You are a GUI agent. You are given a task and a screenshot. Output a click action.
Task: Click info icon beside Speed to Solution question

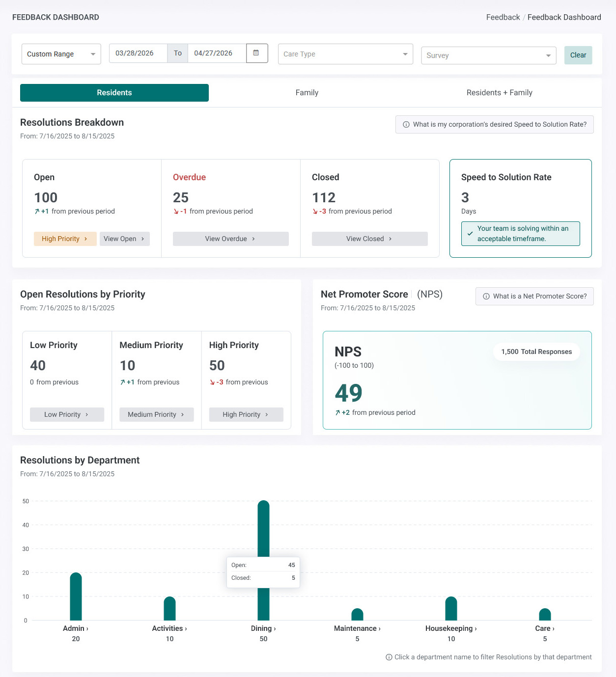[x=406, y=125]
